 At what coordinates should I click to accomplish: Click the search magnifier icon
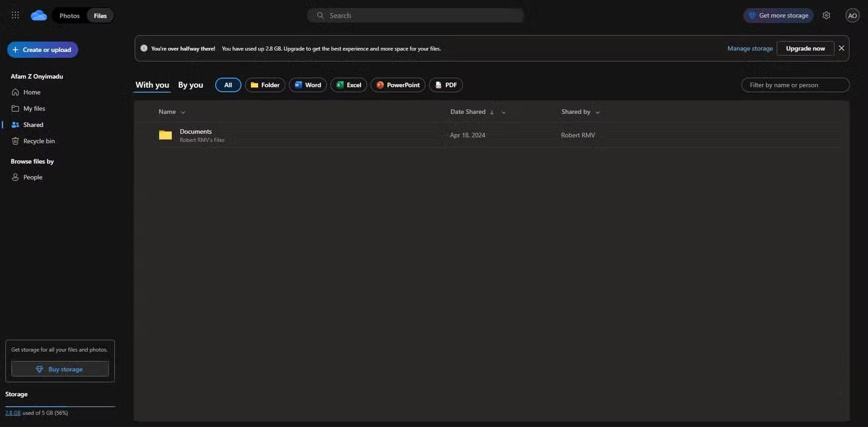pyautogui.click(x=320, y=15)
